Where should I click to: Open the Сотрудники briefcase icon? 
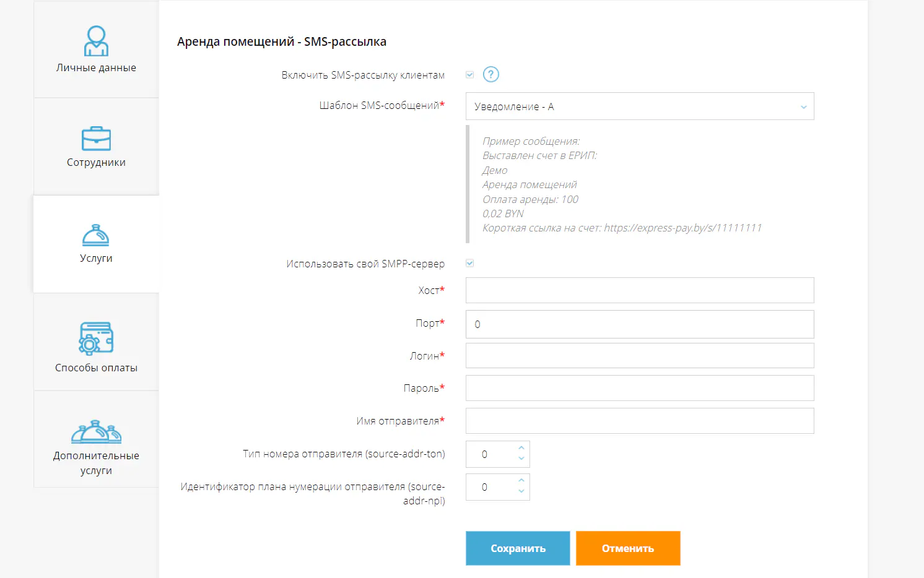(96, 139)
